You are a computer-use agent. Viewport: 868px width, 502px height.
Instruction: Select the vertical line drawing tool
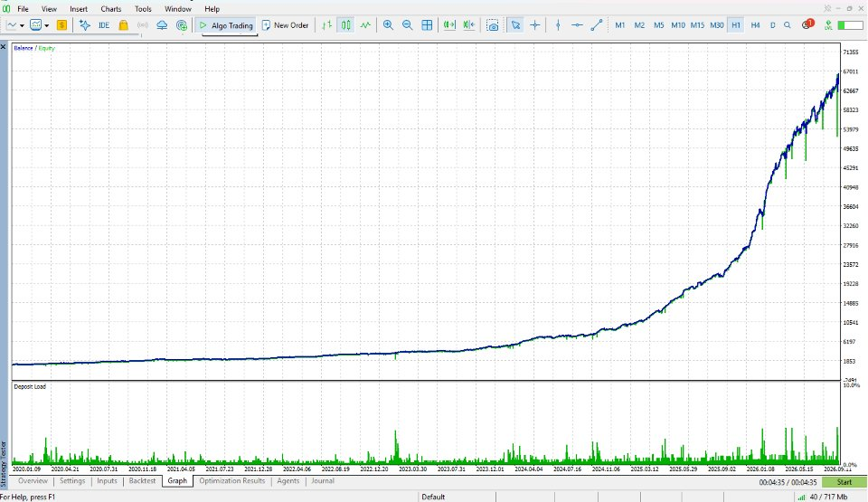click(x=558, y=25)
